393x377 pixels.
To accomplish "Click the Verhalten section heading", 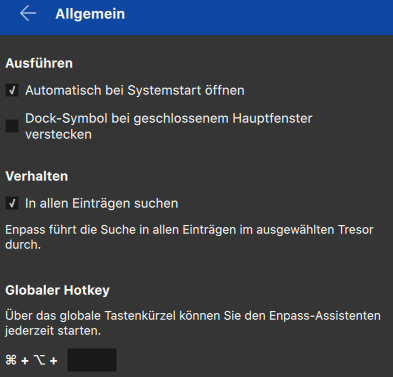I will click(x=37, y=176).
